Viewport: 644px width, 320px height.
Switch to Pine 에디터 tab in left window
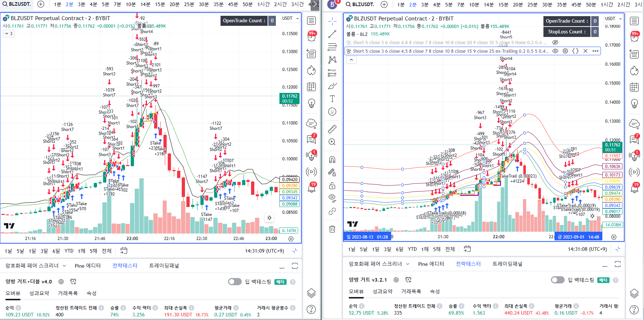[x=88, y=265]
